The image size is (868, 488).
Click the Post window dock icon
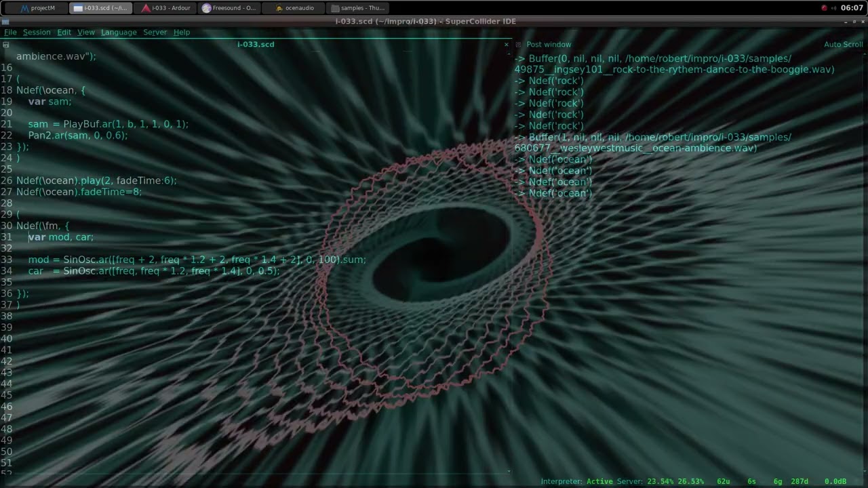(x=519, y=45)
